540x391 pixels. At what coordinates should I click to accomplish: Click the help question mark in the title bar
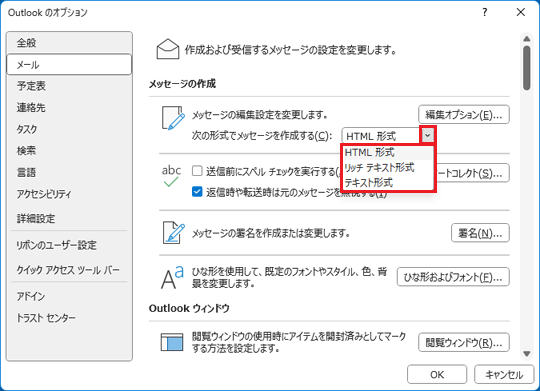point(485,12)
